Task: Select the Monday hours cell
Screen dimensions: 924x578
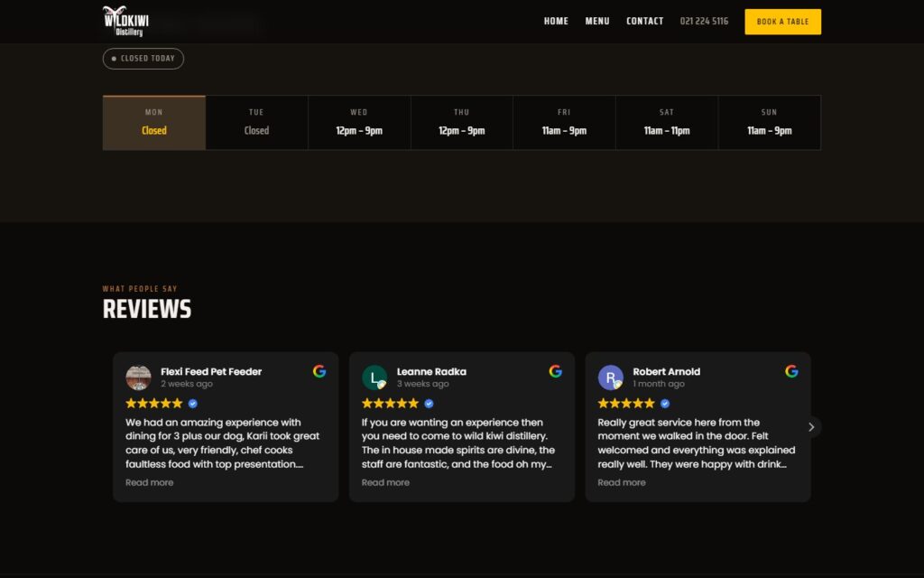Action: 153,123
